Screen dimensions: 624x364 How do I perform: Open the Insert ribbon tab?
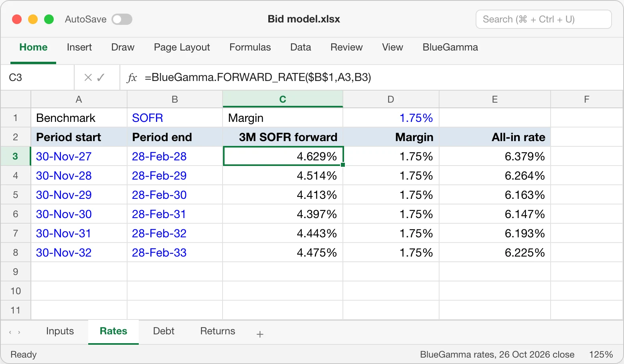click(79, 47)
